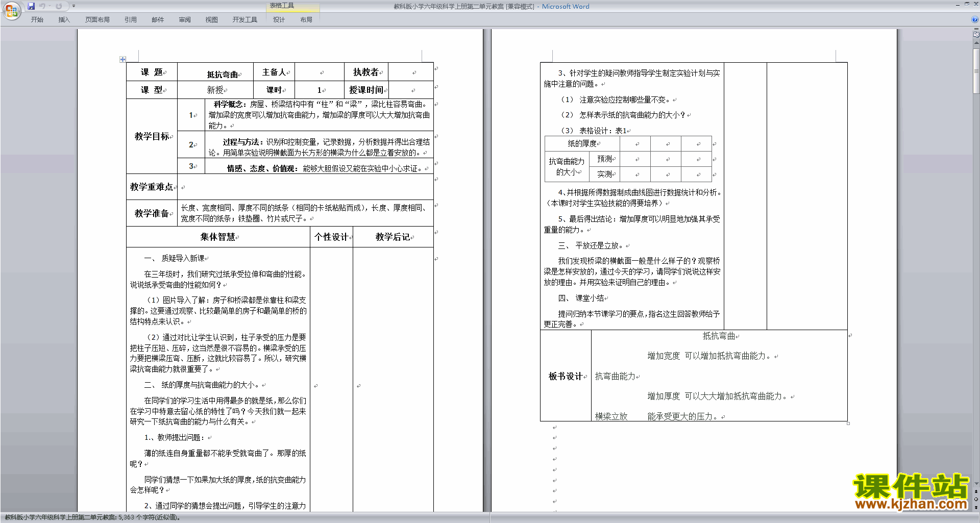
Task: Click the line (3) 表格设计:表1
Action: coord(595,131)
